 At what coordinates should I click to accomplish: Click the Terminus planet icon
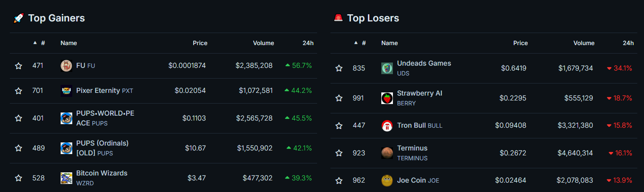[387, 153]
